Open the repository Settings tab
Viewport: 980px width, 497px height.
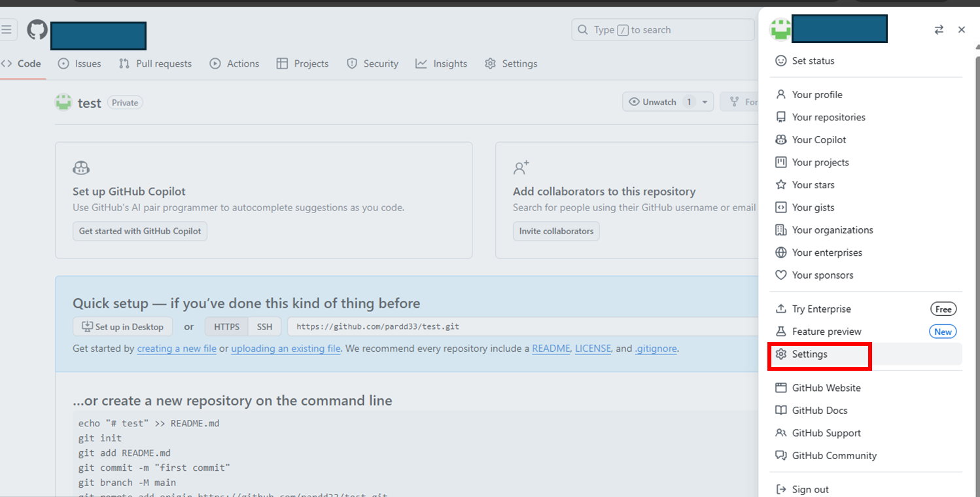click(511, 63)
